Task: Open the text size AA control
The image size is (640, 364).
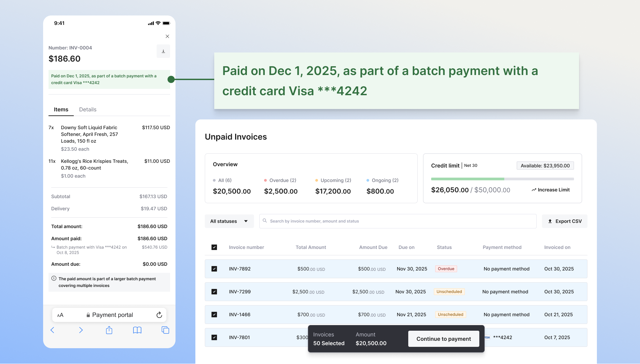Action: (x=60, y=315)
